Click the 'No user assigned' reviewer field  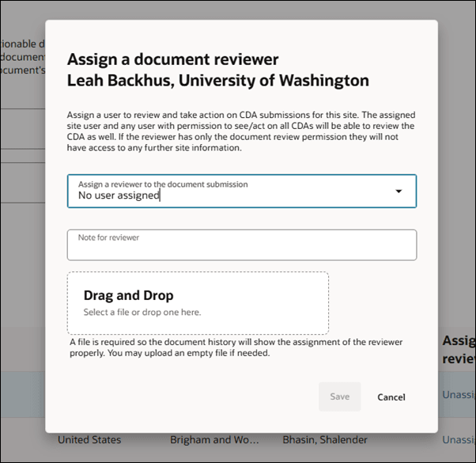242,191
